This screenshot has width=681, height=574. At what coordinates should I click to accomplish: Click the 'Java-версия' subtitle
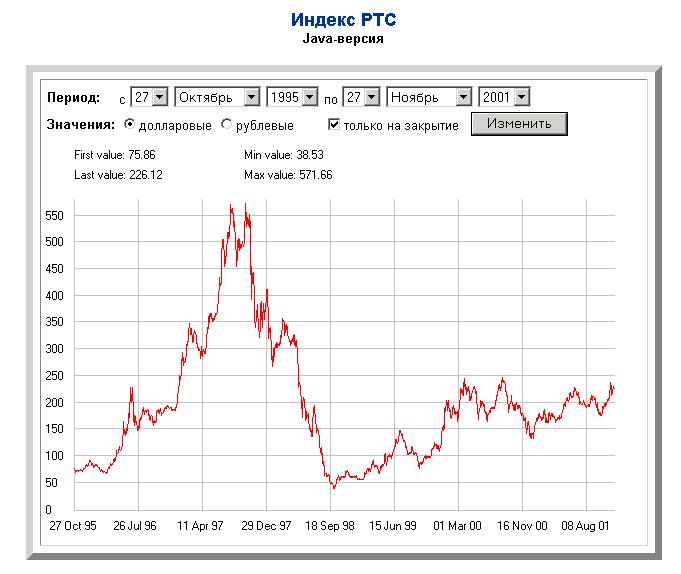click(343, 38)
